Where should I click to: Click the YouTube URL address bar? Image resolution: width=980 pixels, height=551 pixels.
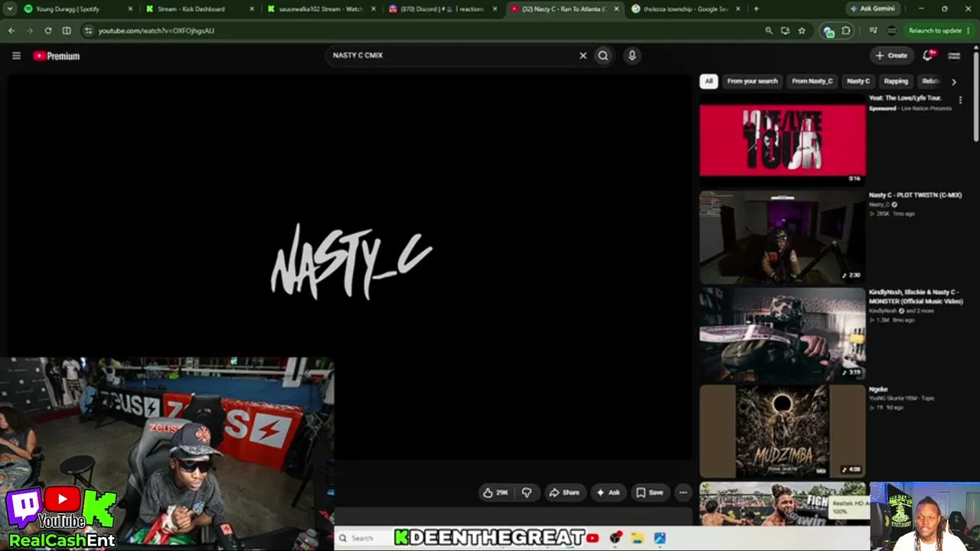point(429,31)
